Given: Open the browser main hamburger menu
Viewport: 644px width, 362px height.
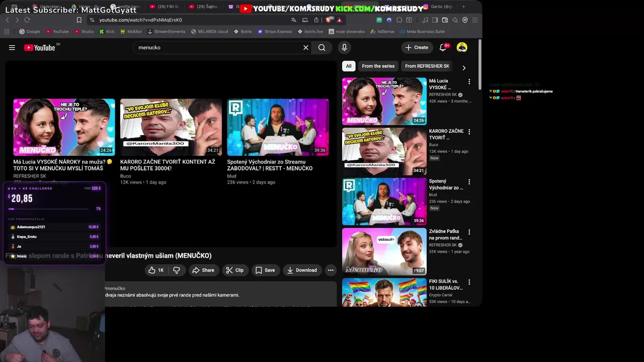Looking at the screenshot, I should pyautogui.click(x=475, y=20).
